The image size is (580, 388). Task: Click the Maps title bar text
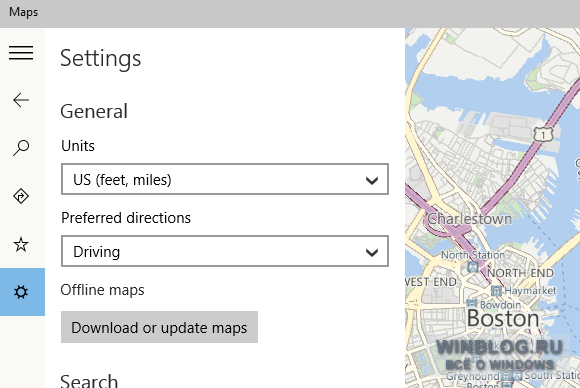[24, 12]
